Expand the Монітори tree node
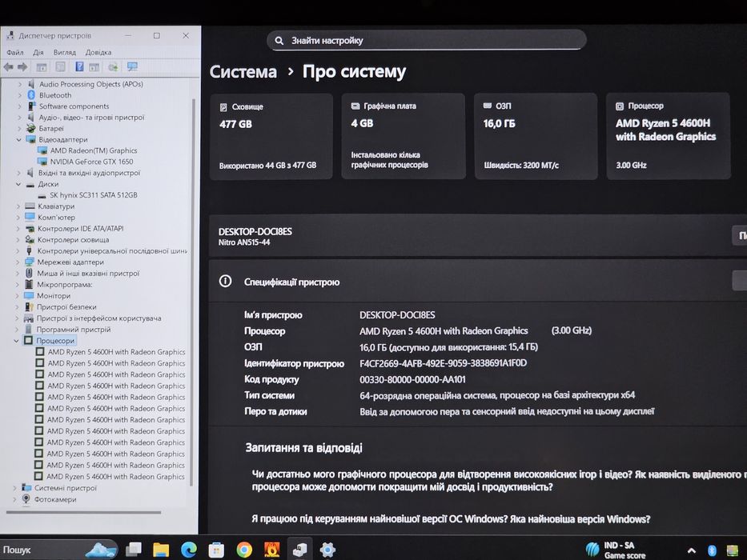This screenshot has width=747, height=560. (17, 296)
